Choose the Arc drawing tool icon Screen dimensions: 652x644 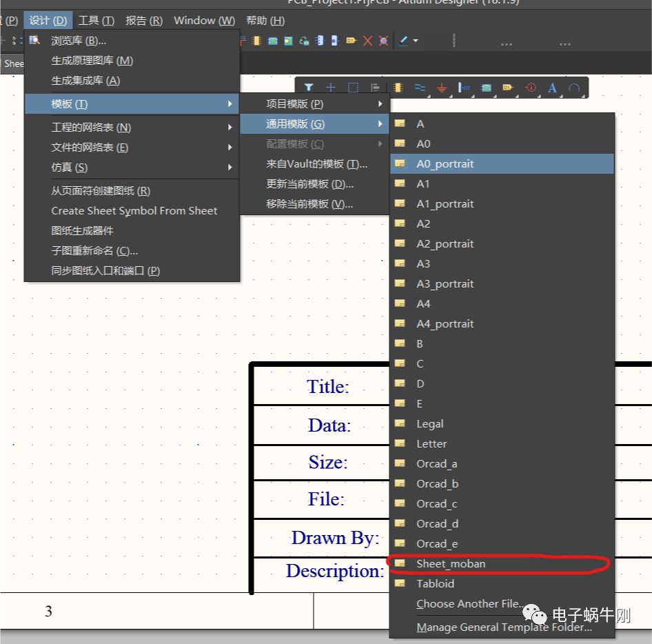(x=574, y=88)
